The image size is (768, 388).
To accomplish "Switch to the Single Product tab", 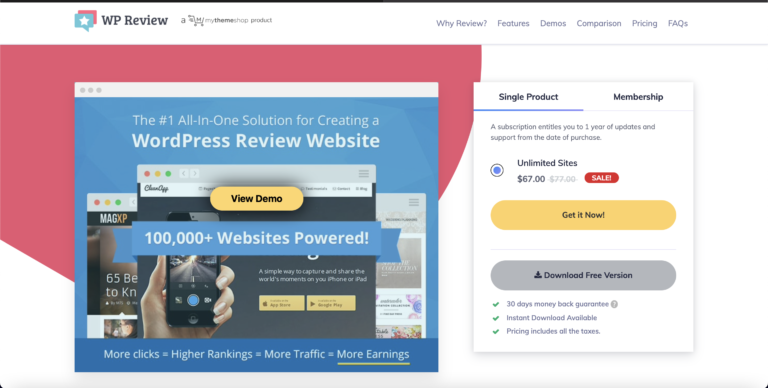I will [528, 97].
